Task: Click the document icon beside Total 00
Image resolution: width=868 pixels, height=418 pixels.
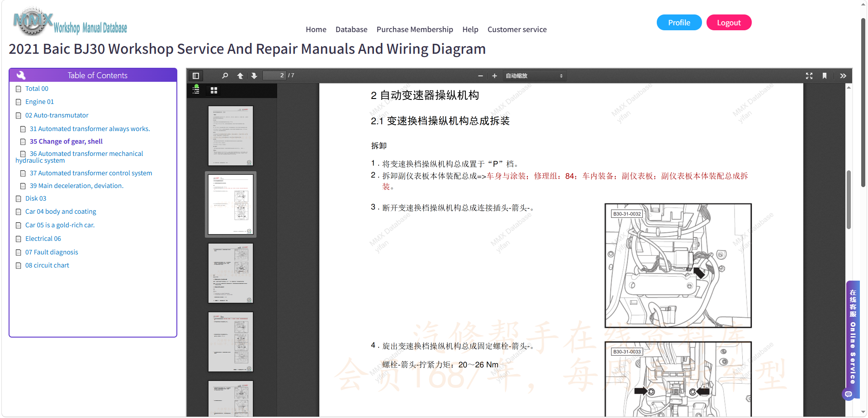Action: pyautogui.click(x=19, y=89)
